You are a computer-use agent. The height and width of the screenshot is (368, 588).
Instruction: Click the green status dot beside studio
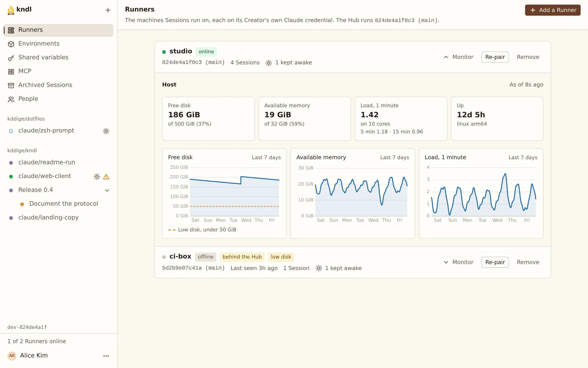164,52
